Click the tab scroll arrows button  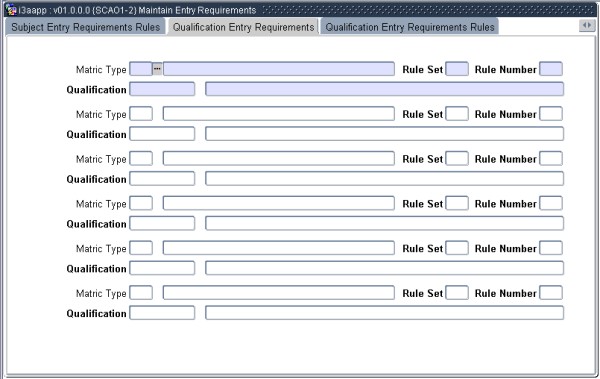[x=587, y=26]
